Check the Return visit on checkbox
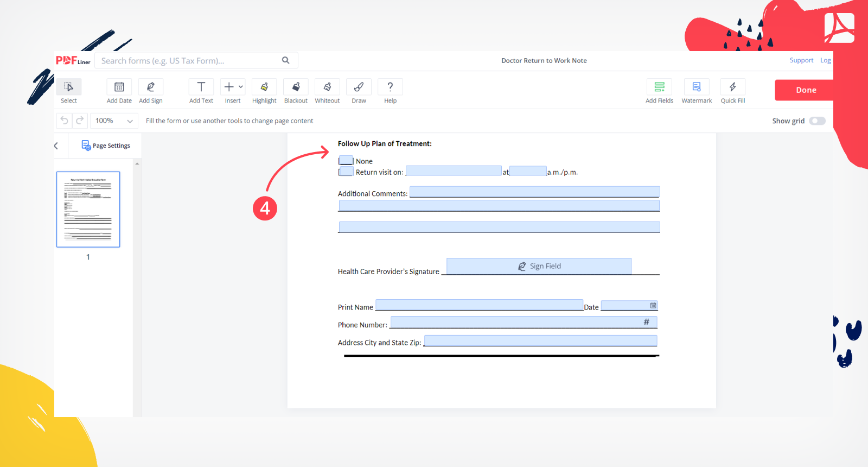This screenshot has width=868, height=467. tap(346, 172)
